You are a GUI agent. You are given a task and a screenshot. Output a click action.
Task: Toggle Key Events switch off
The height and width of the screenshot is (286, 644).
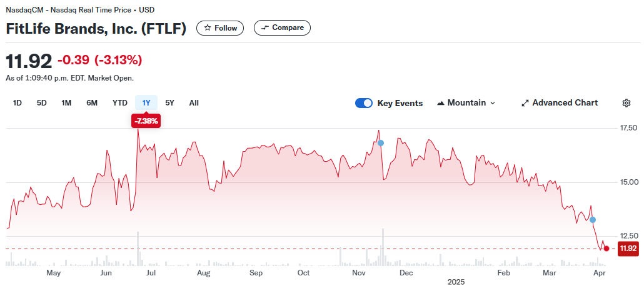(x=363, y=103)
